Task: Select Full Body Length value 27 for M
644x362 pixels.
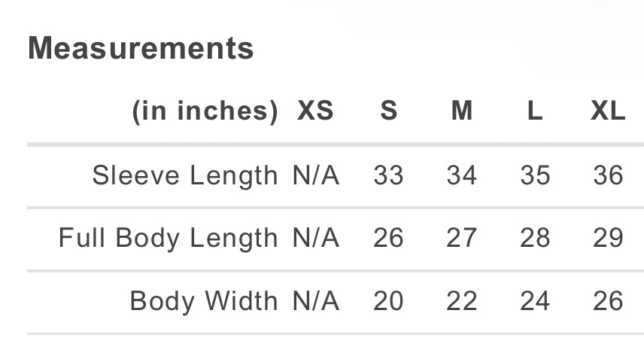Action: point(461,239)
